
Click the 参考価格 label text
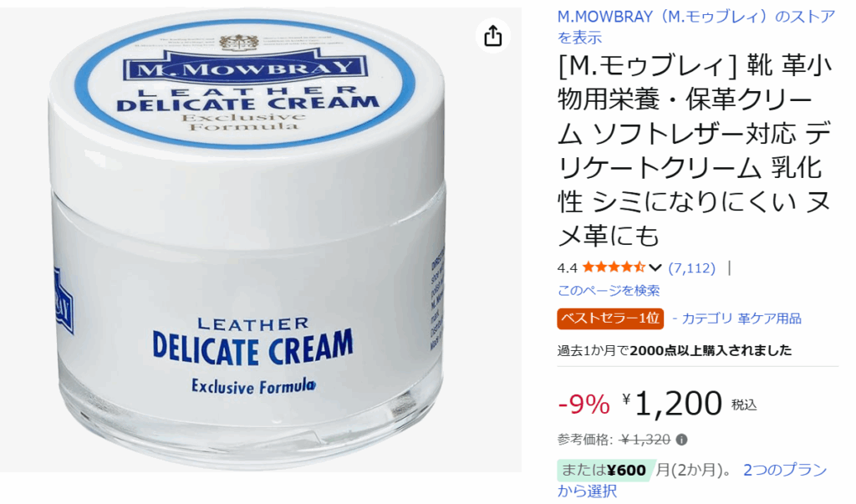tap(584, 440)
